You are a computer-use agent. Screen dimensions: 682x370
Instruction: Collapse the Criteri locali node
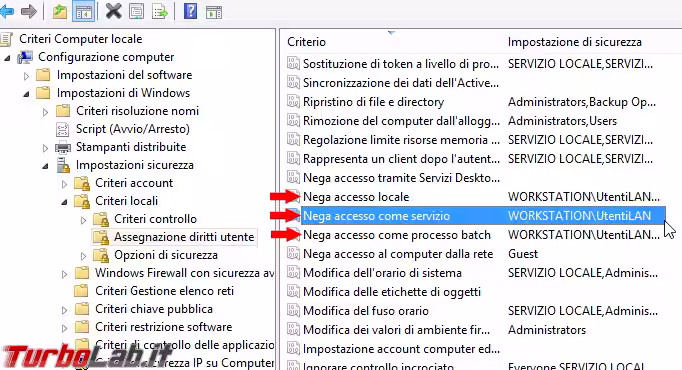[x=64, y=202]
